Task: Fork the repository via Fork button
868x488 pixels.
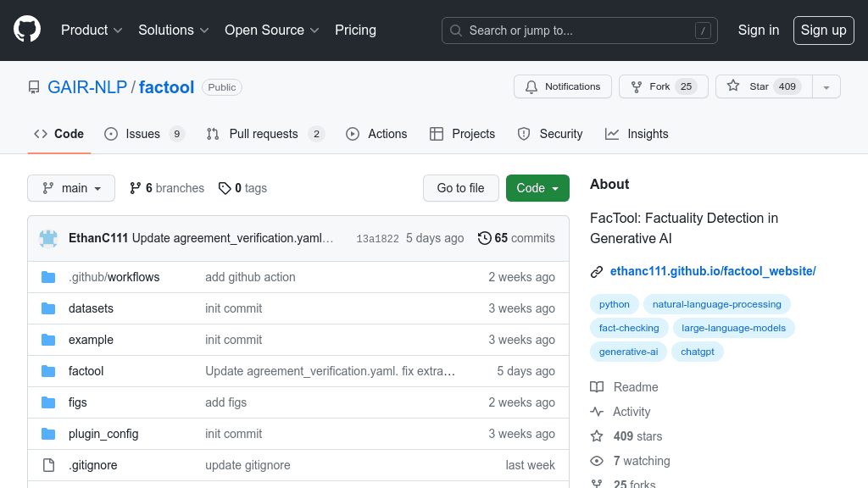Action: pyautogui.click(x=663, y=87)
